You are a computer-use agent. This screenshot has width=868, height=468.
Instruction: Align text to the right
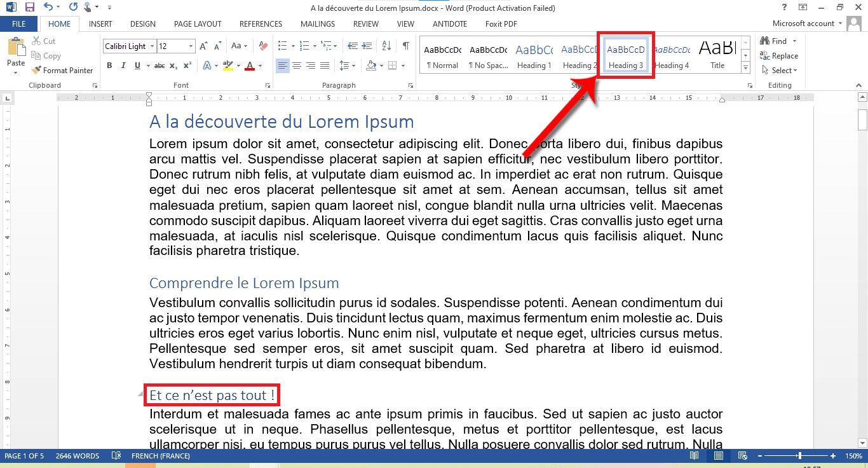(311, 65)
